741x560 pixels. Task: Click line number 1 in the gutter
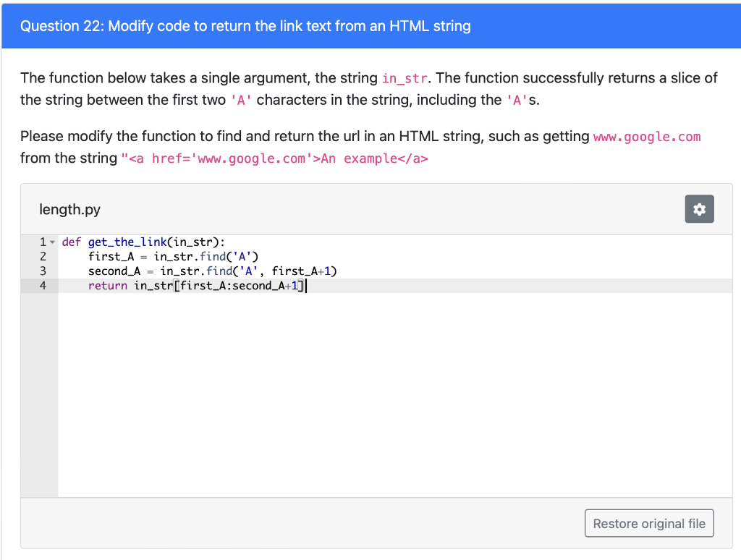[x=41, y=242]
